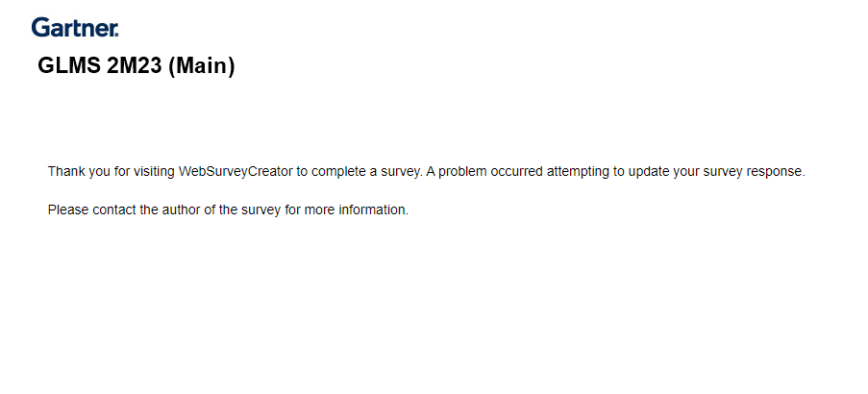Click the word "problem" in the error message

(x=462, y=172)
